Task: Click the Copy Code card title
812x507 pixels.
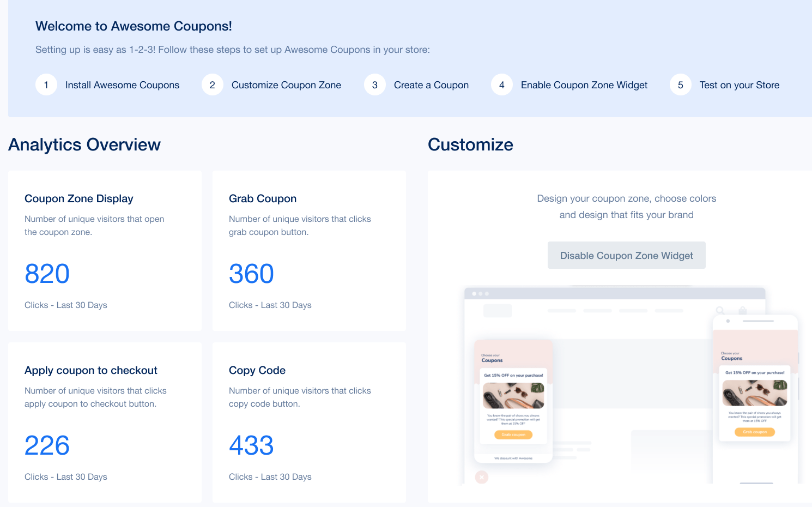Action: (x=257, y=370)
